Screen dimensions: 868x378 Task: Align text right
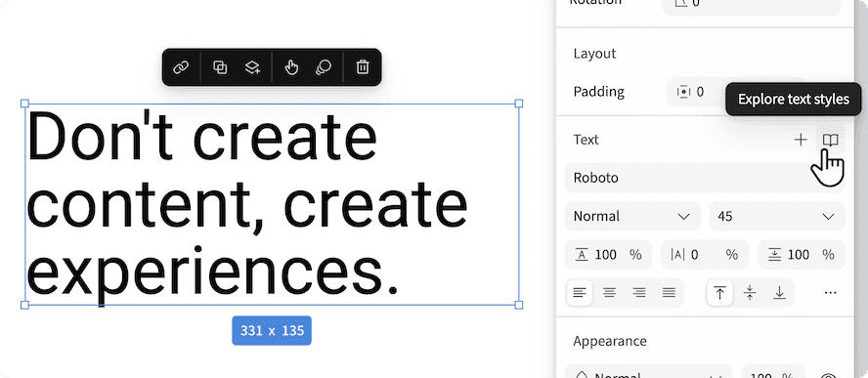coord(639,293)
